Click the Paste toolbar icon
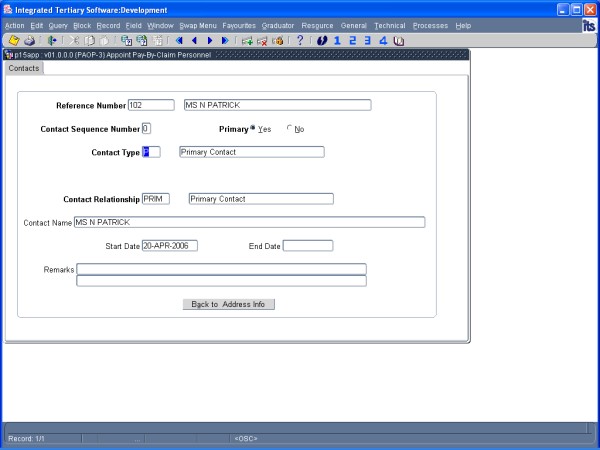Image resolution: width=600 pixels, height=450 pixels. click(x=104, y=40)
